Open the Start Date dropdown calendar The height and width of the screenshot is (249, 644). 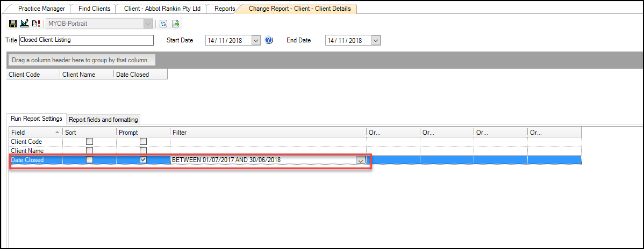tap(256, 40)
